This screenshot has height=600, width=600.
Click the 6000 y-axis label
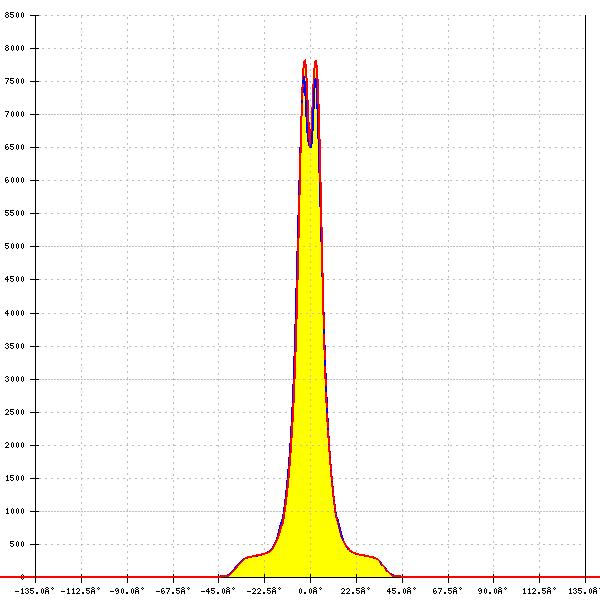tap(15, 180)
